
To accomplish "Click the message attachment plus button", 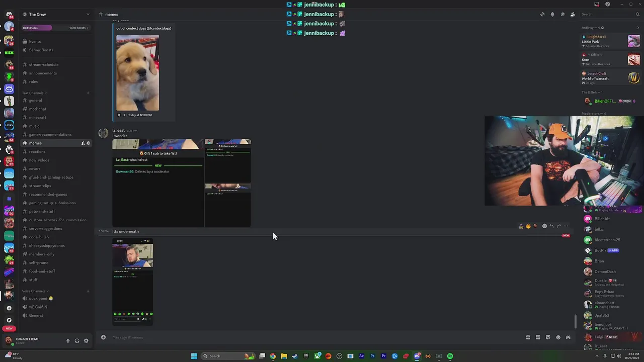I will tap(103, 337).
